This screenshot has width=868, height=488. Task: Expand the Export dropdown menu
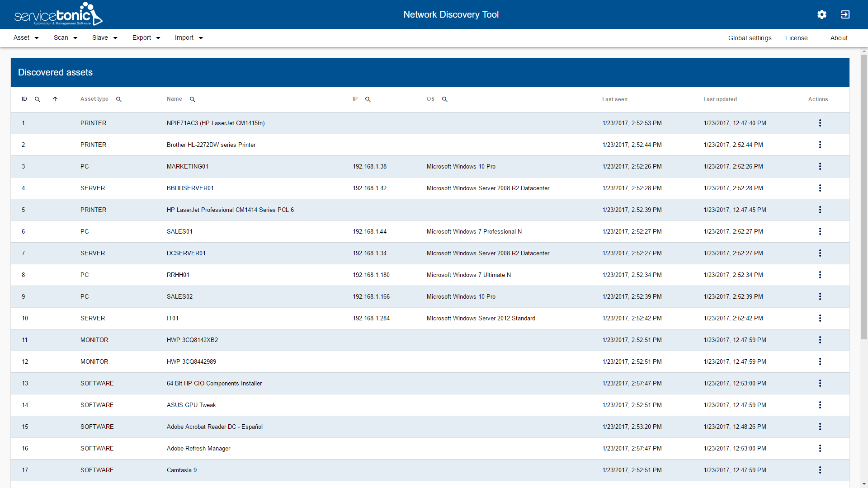(x=146, y=38)
